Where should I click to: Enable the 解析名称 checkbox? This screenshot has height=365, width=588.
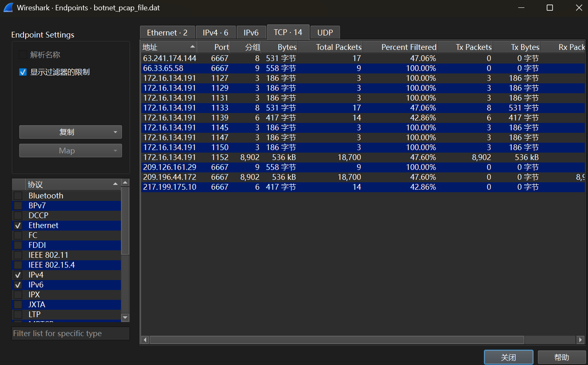(23, 55)
